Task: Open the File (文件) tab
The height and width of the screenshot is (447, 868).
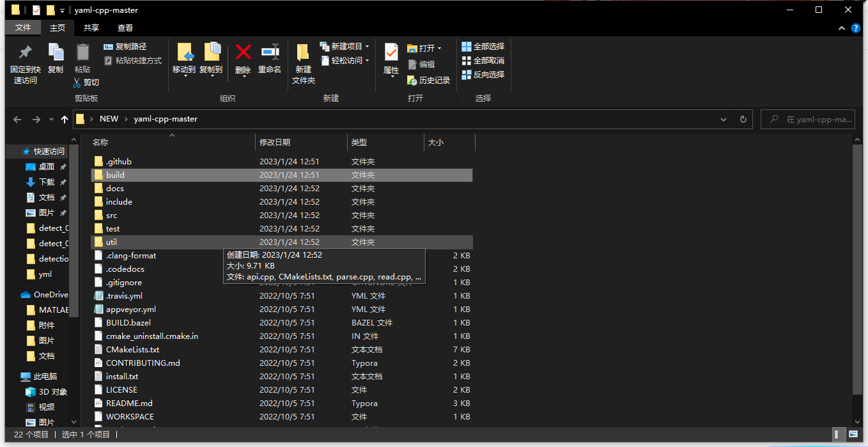Action: click(23, 27)
